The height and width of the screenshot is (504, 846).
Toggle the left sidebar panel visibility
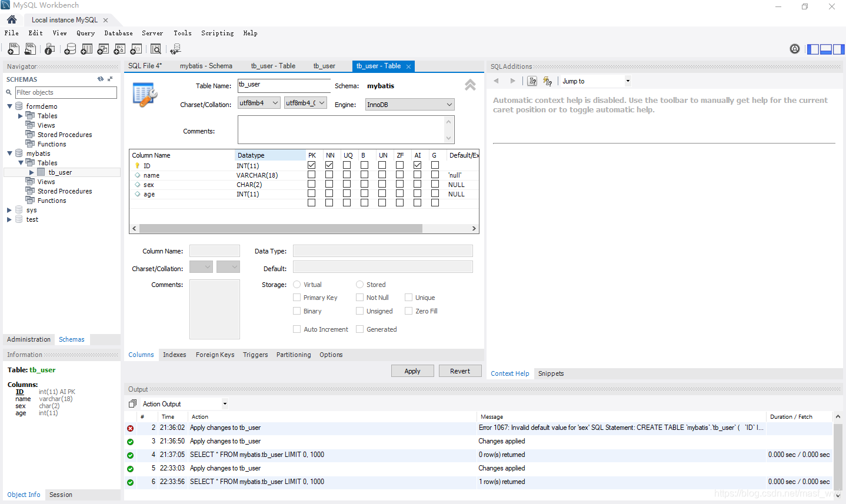[x=813, y=49]
